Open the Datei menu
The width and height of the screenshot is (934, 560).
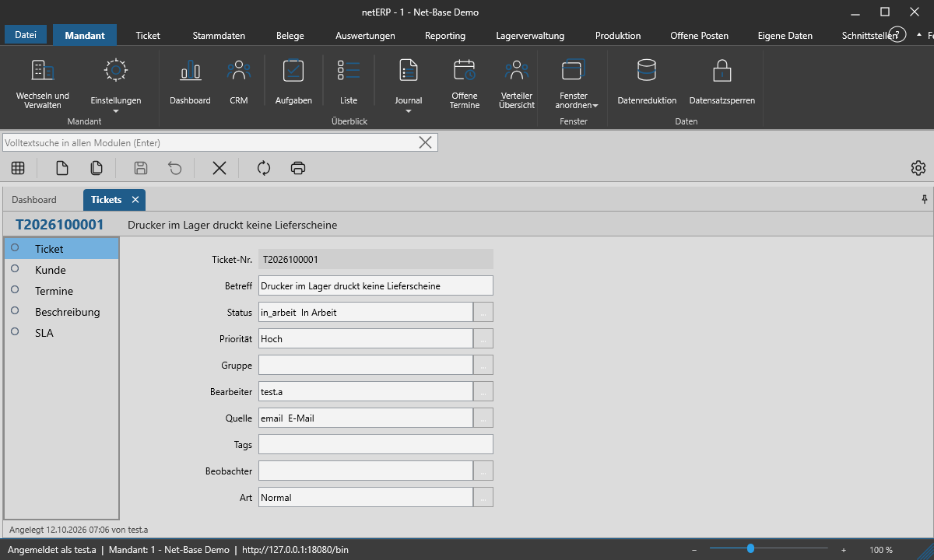pyautogui.click(x=26, y=35)
